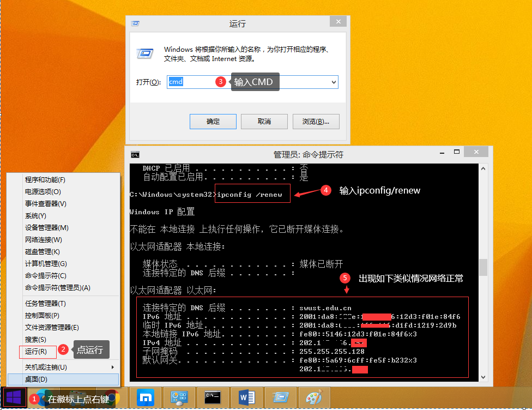Choose 计算机管理(G) menu entry
The height and width of the screenshot is (410, 532).
pos(63,264)
